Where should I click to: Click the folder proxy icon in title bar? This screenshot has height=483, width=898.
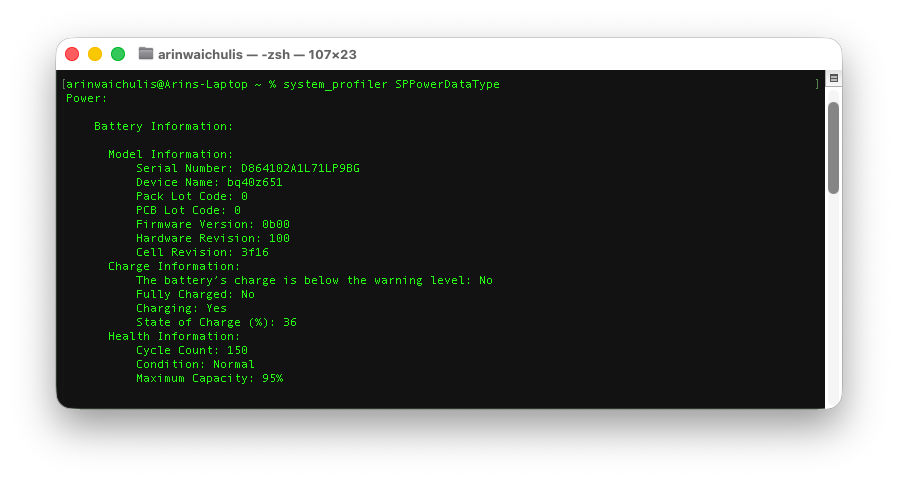coord(146,54)
